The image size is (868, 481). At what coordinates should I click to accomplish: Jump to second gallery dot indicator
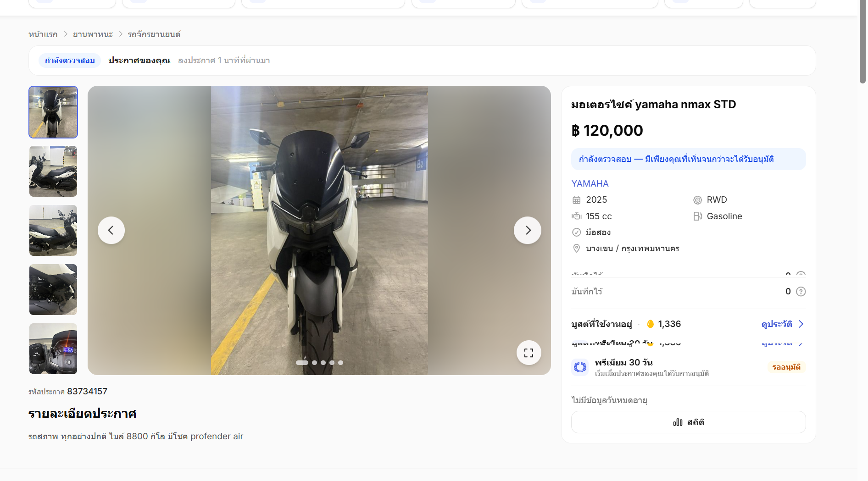pos(315,363)
